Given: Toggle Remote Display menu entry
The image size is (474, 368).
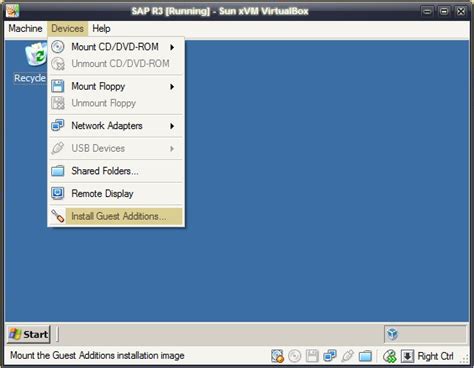Looking at the screenshot, I should tap(116, 194).
